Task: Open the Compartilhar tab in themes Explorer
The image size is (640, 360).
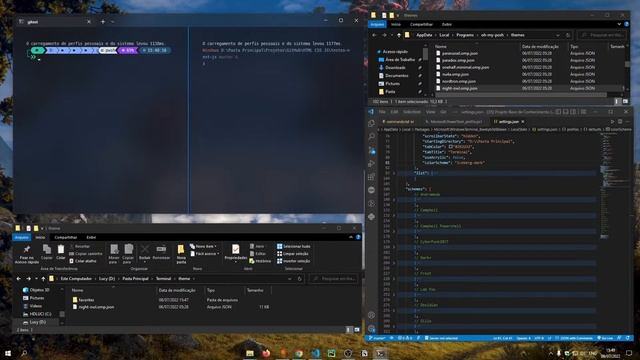Action: tap(421, 24)
